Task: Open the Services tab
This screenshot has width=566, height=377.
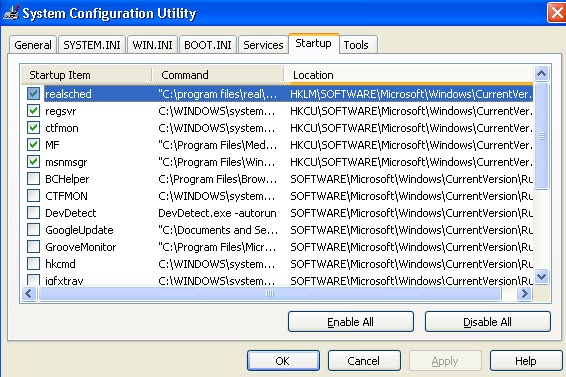Action: tap(263, 45)
